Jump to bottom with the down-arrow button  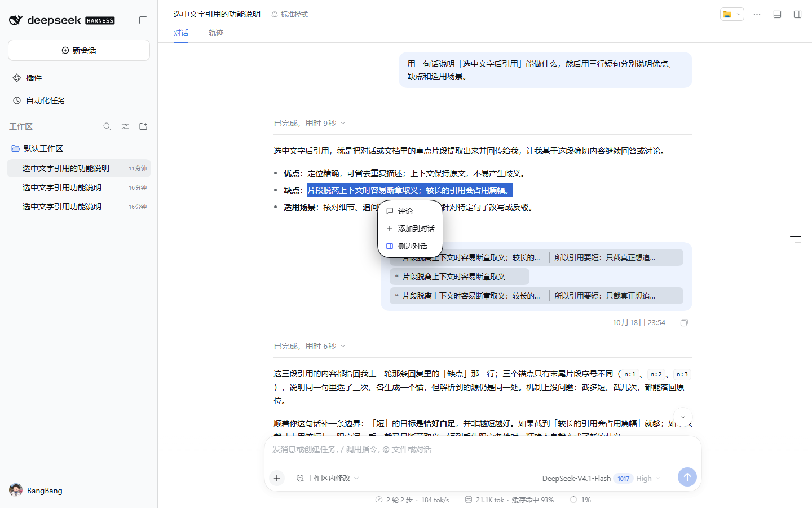(683, 417)
